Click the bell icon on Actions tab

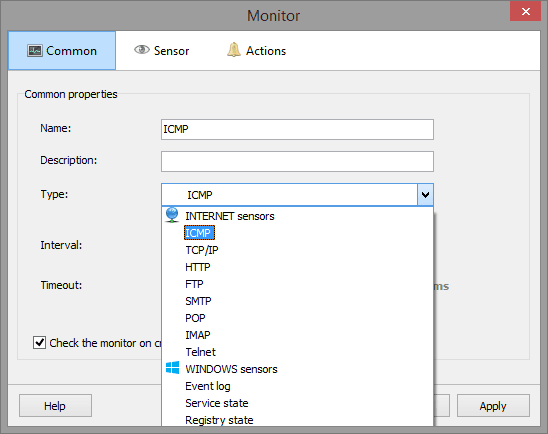pos(234,50)
